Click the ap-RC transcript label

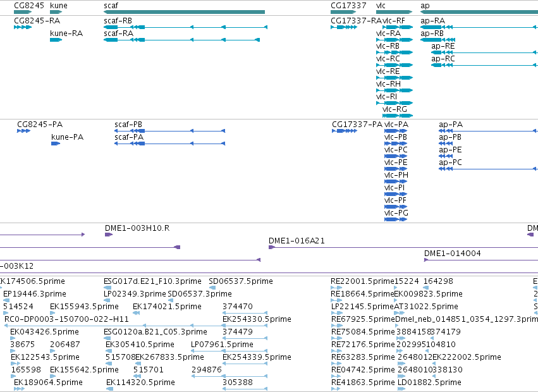[x=443, y=59]
